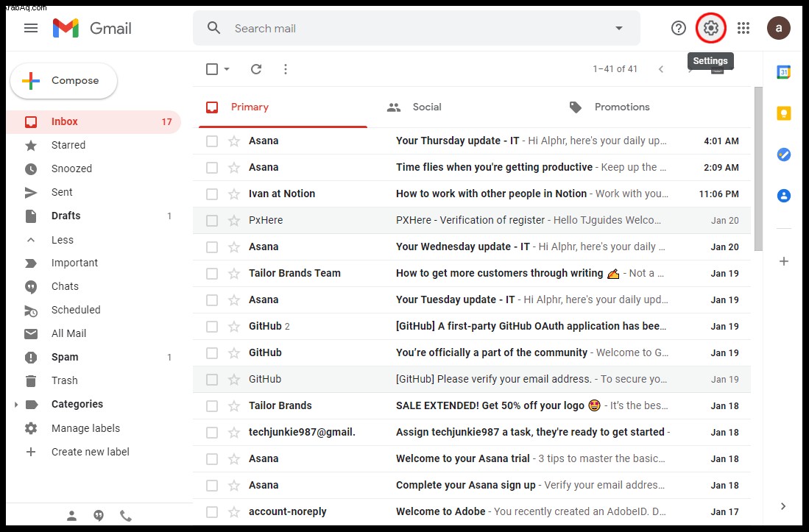Open the Inbox folder
The height and width of the screenshot is (532, 809).
coord(94,121)
